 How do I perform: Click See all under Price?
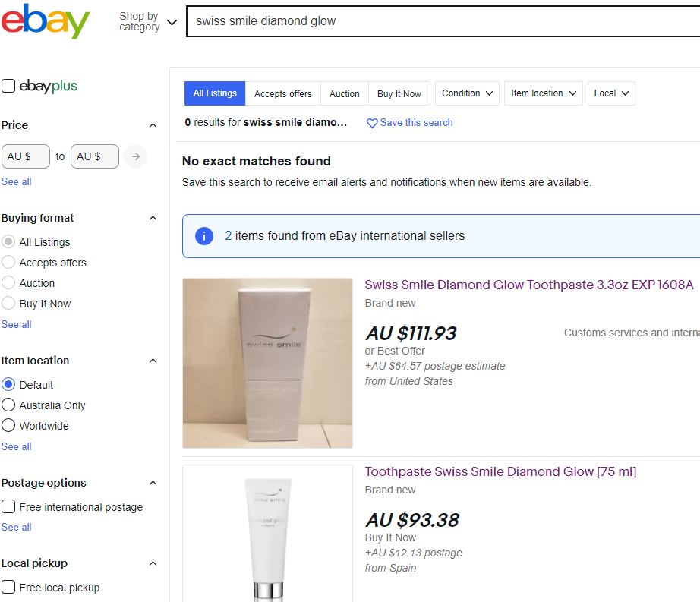(16, 182)
